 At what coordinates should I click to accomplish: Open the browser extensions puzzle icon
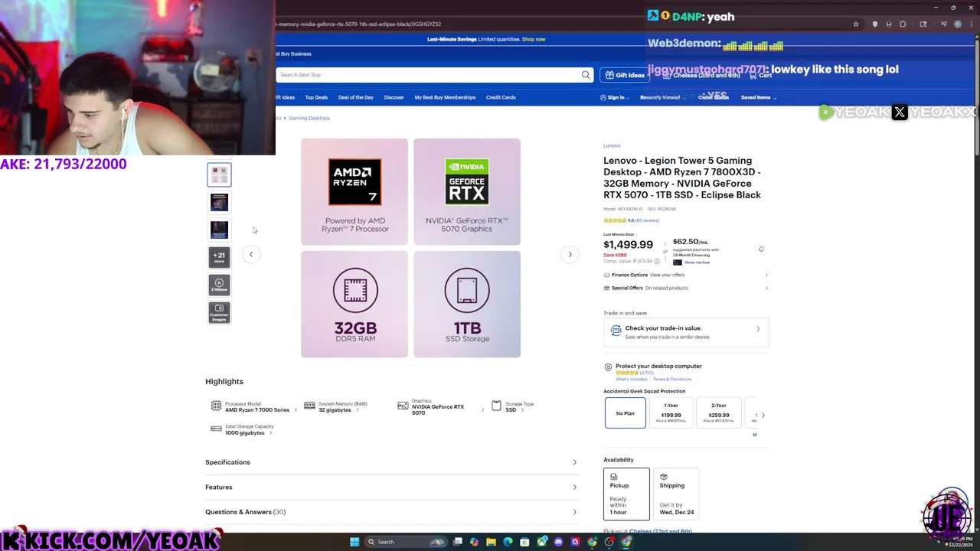click(903, 24)
